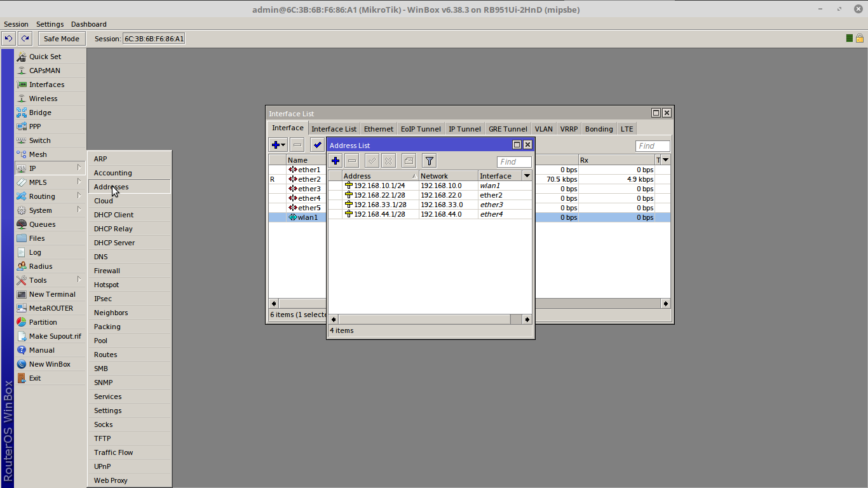The image size is (868, 488).
Task: Click enable checkmark in Address List
Action: click(372, 161)
